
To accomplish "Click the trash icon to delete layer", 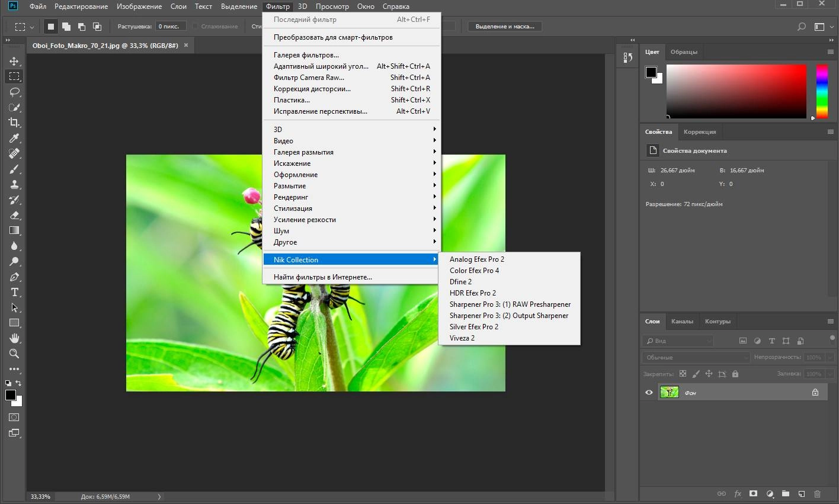I will tap(817, 493).
